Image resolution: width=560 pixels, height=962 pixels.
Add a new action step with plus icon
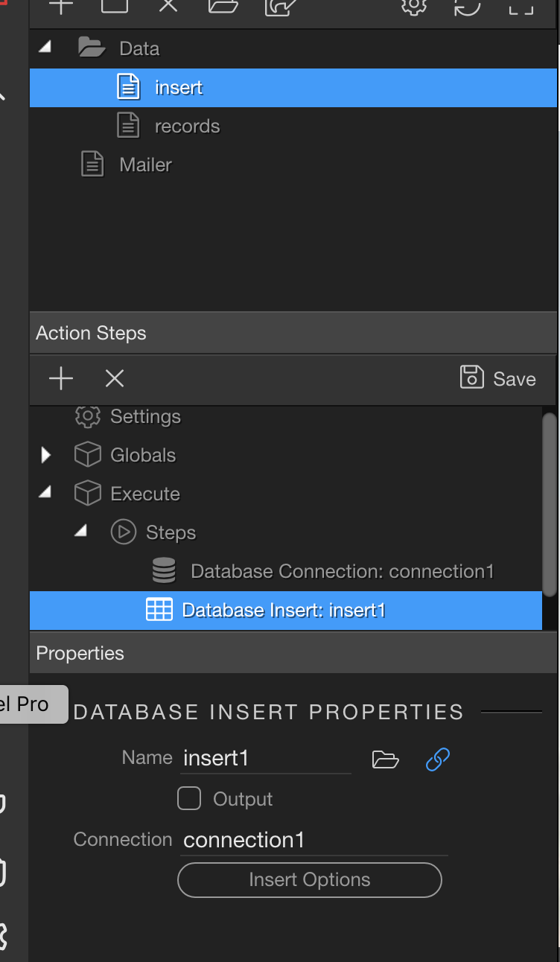coord(61,379)
